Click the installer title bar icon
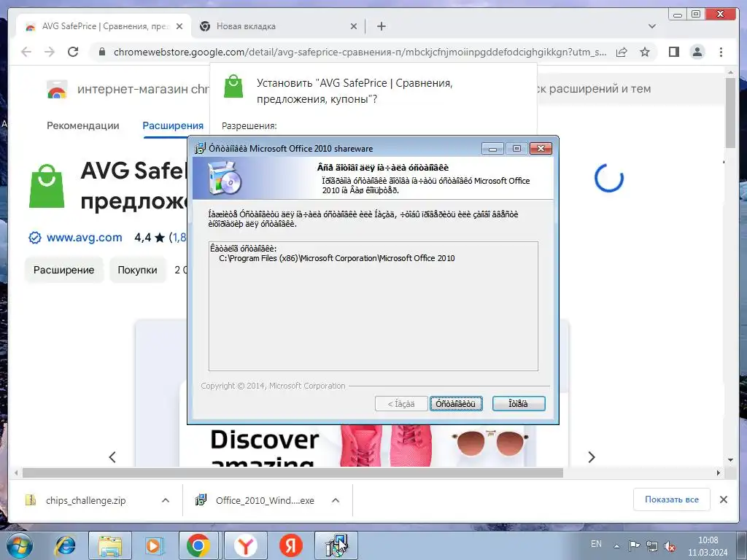The width and height of the screenshot is (747, 560). click(200, 149)
